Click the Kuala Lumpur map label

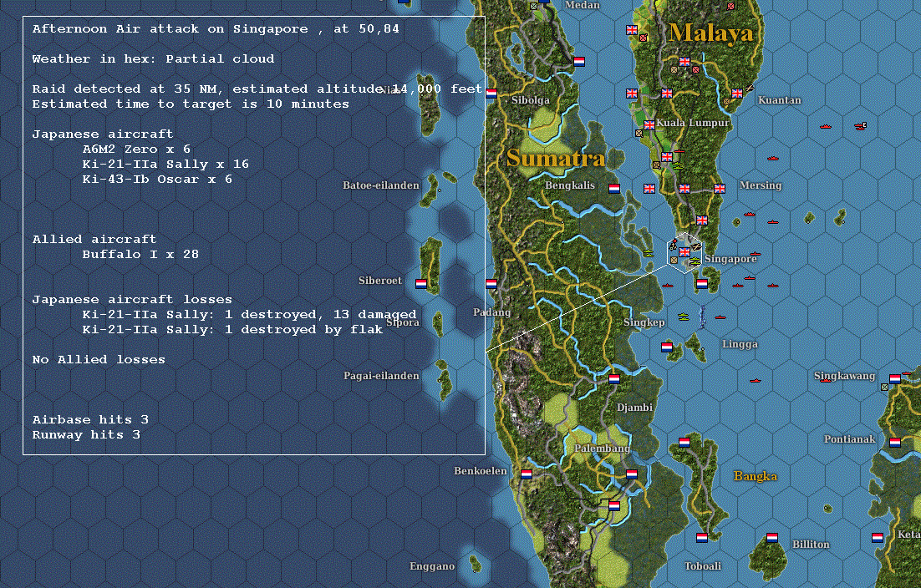pyautogui.click(x=693, y=123)
